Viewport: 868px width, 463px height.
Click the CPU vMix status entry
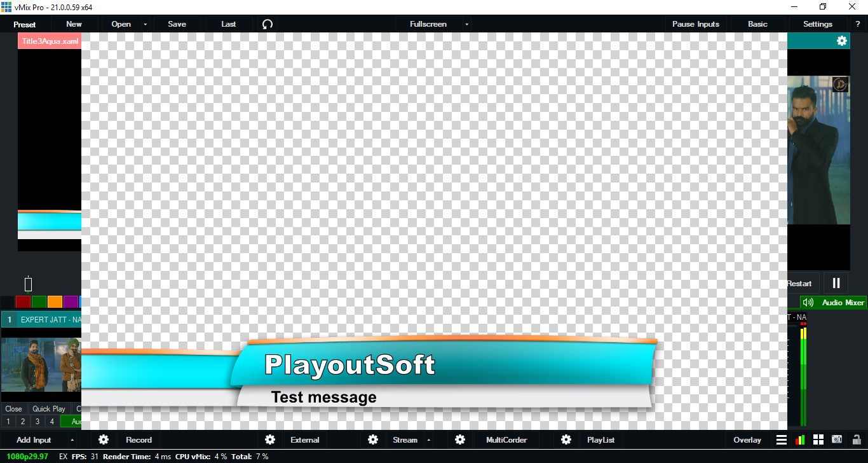[x=201, y=457]
